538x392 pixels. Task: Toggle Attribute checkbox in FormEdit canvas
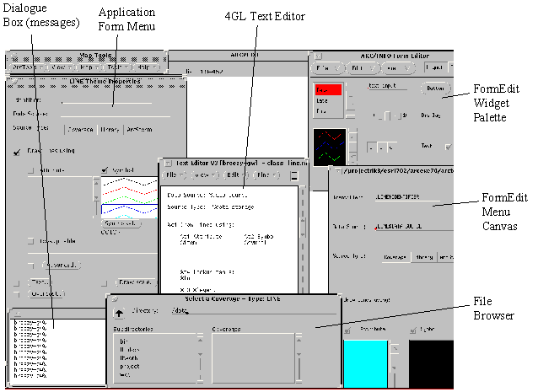click(x=347, y=330)
